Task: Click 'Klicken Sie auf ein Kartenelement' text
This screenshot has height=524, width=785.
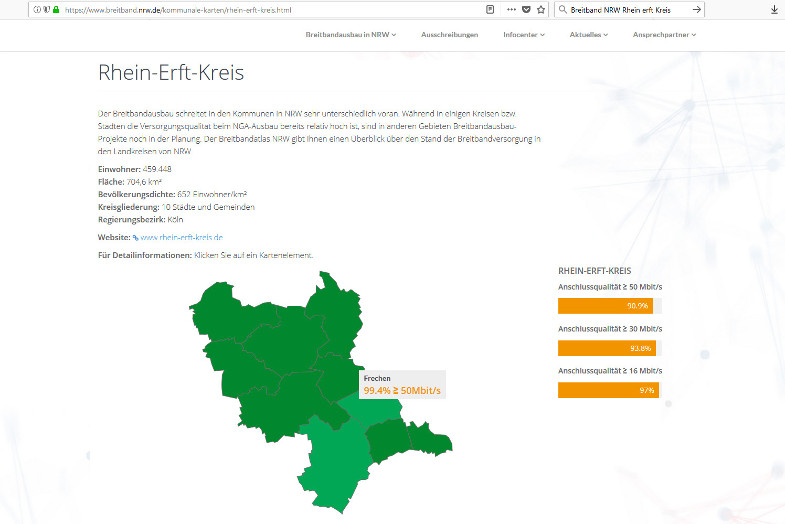Action: click(253, 255)
